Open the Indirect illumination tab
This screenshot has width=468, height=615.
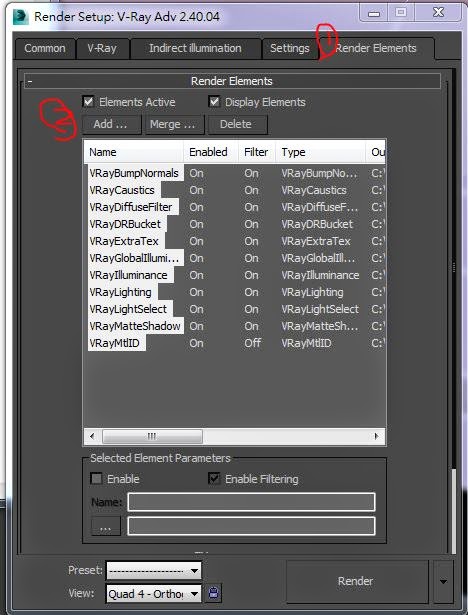(x=195, y=48)
